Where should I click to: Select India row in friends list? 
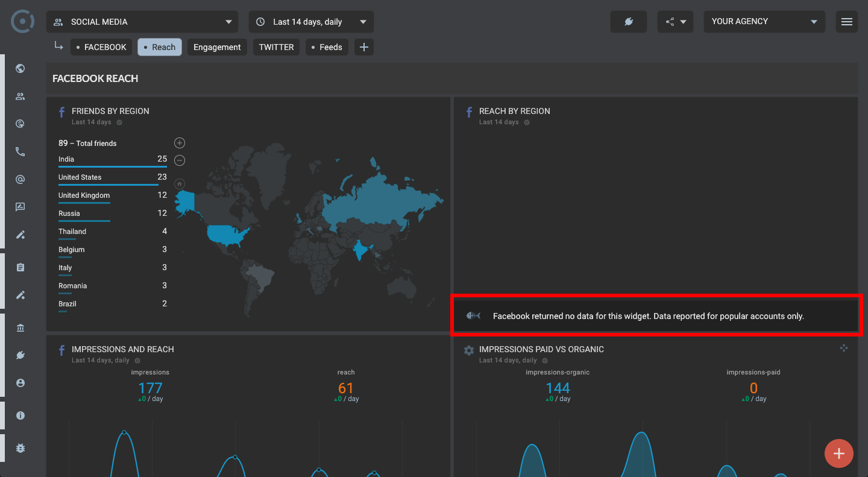coord(113,160)
